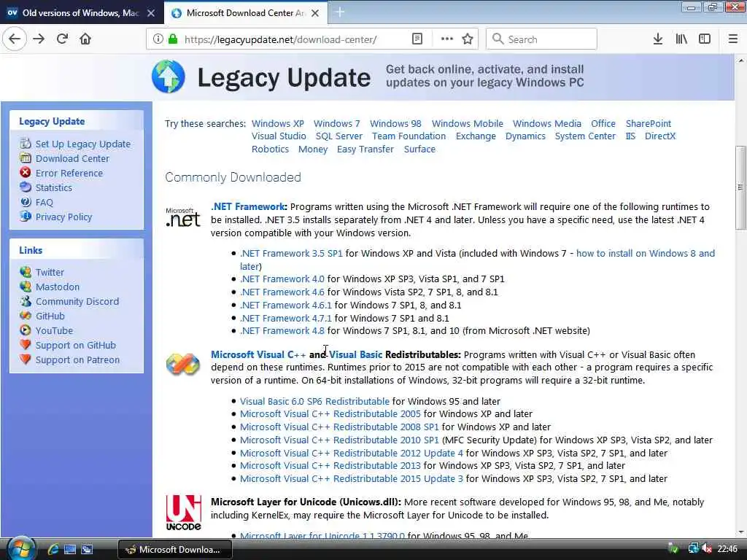Click the muted volume tray icon
Image resolution: width=747 pixels, height=560 pixels.
[707, 549]
